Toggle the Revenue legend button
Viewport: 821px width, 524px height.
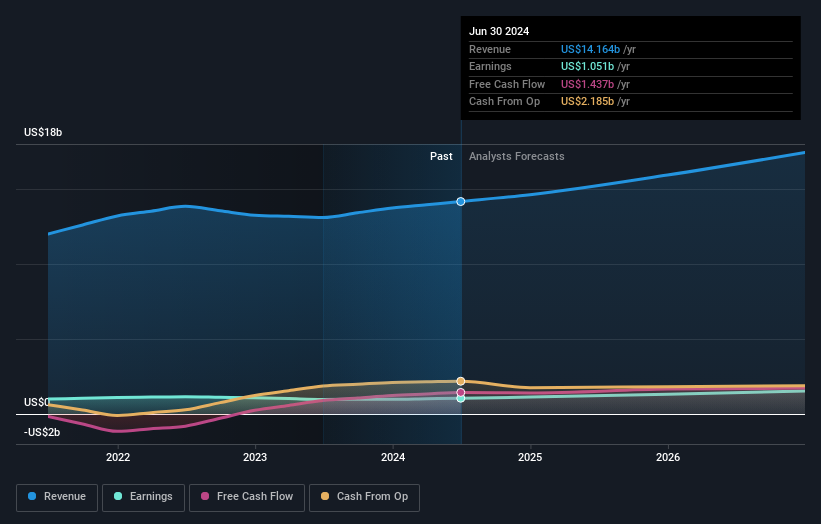[57, 497]
